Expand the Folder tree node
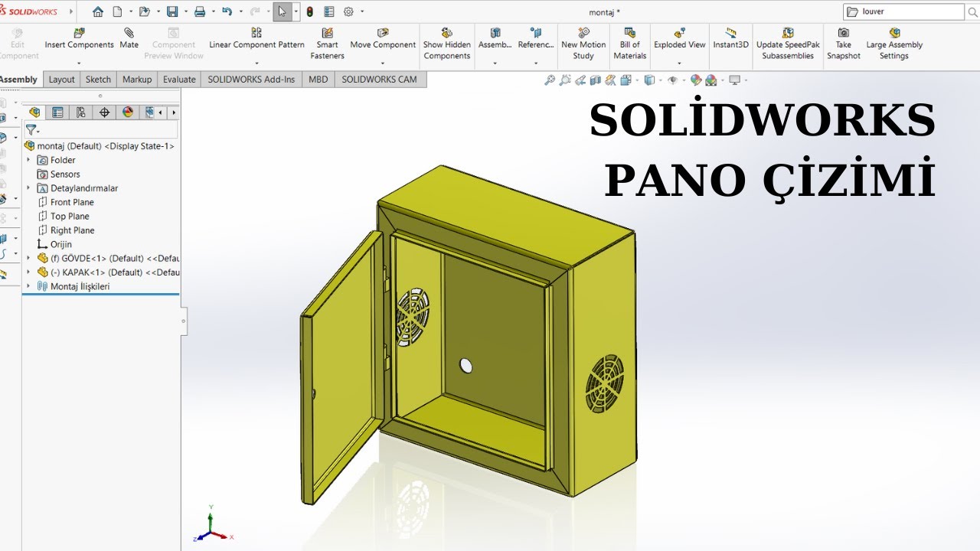980x551 pixels. [x=29, y=160]
